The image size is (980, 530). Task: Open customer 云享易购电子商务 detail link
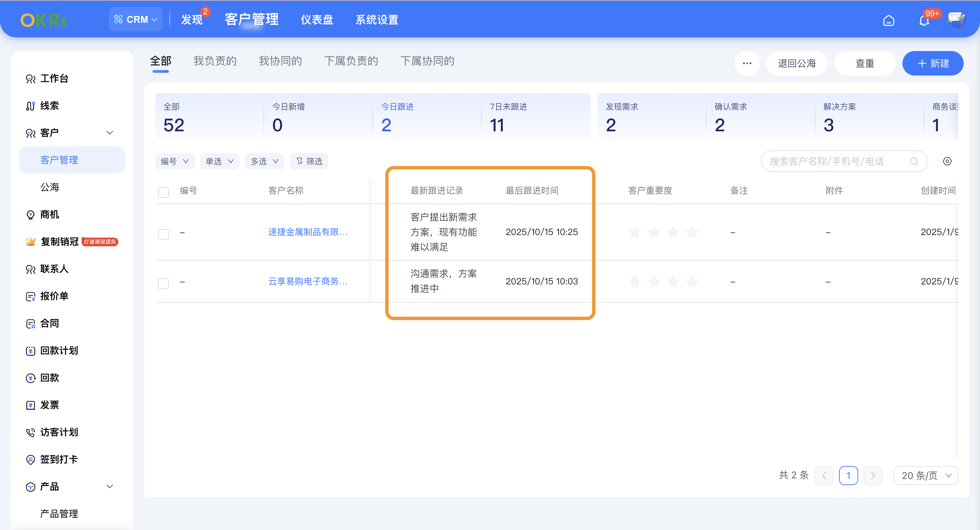pyautogui.click(x=307, y=281)
